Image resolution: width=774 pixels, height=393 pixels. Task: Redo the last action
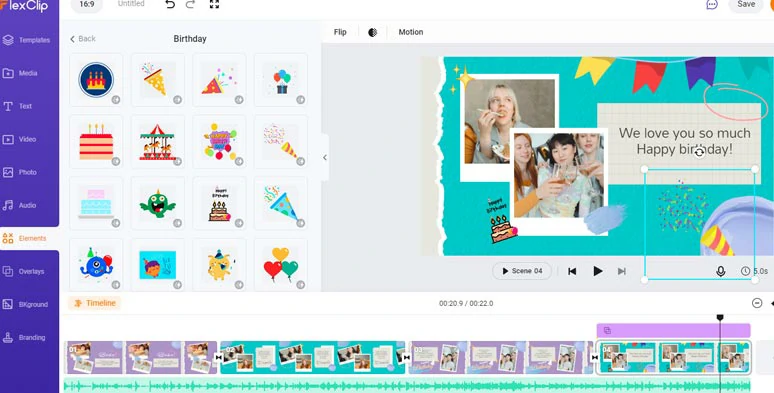tap(190, 4)
